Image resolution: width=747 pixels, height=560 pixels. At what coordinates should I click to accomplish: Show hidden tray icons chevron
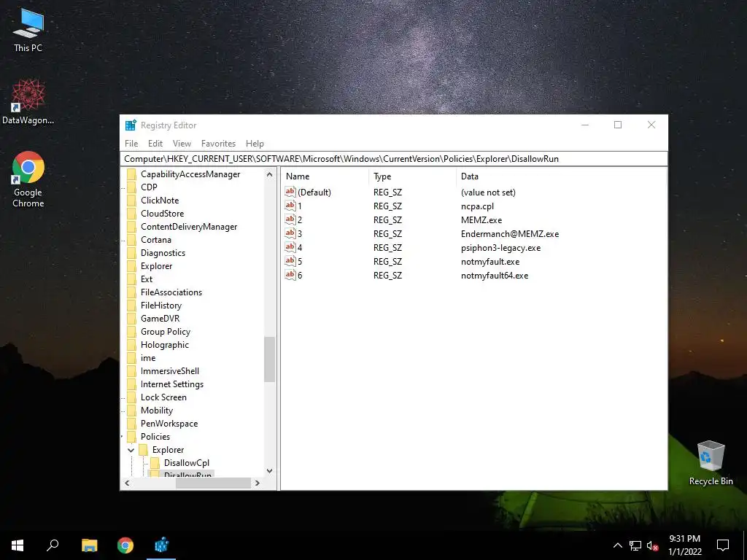click(617, 545)
